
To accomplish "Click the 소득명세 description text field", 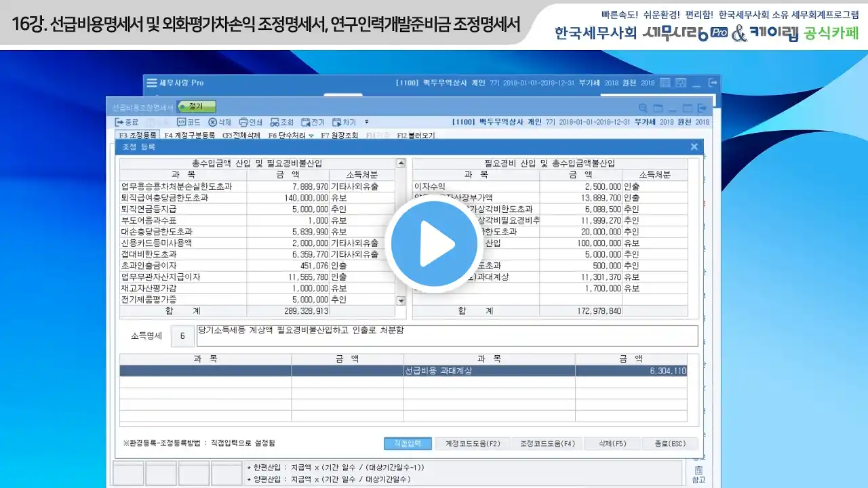I will pos(447,336).
